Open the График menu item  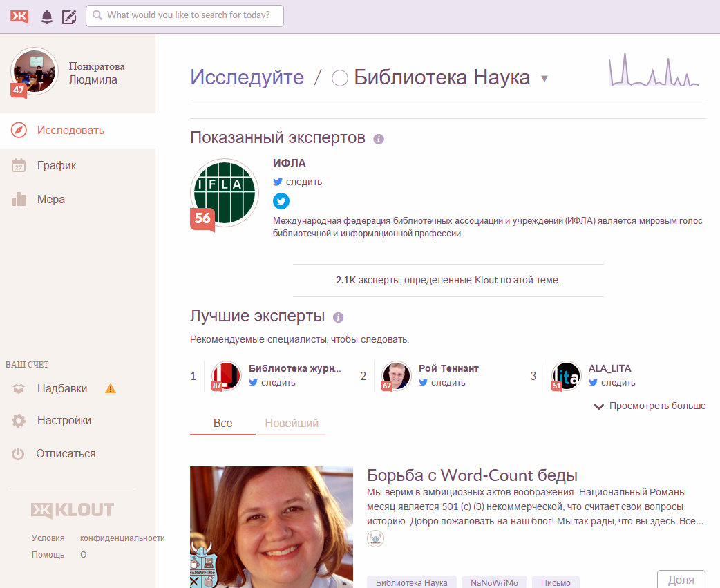pyautogui.click(x=57, y=165)
